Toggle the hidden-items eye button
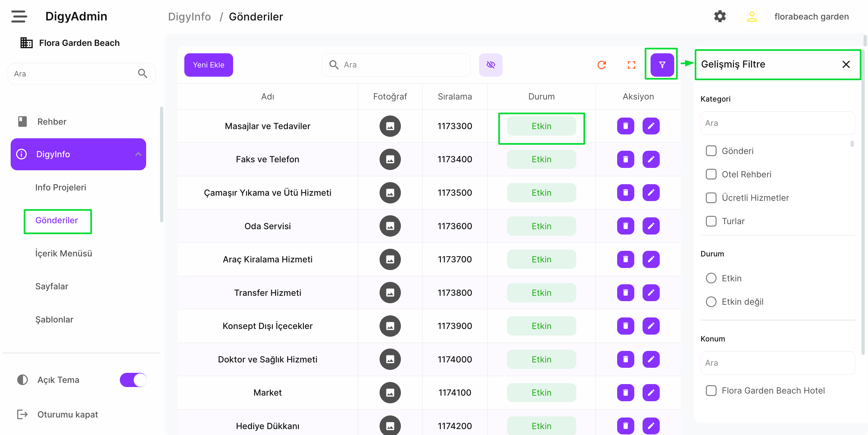Screen dimensions: 868x435 491,65
